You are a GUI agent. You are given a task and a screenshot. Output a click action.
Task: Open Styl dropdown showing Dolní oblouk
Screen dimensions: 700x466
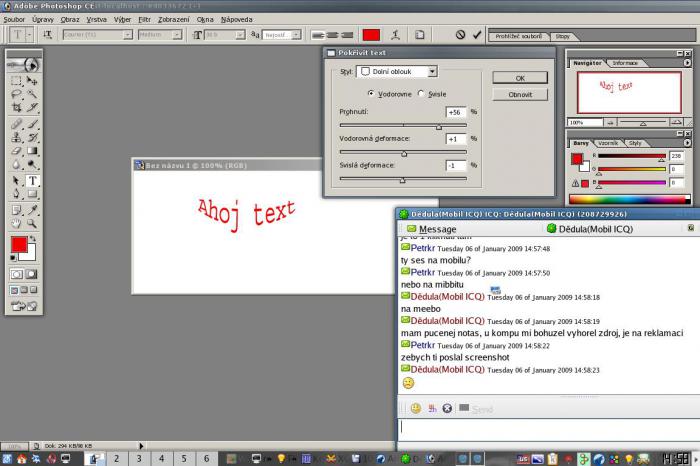click(397, 71)
